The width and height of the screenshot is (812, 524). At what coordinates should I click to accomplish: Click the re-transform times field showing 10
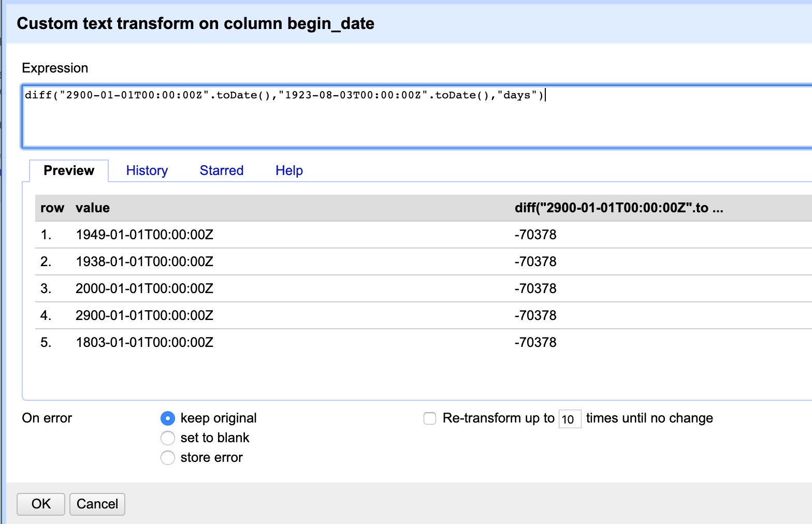pos(570,419)
